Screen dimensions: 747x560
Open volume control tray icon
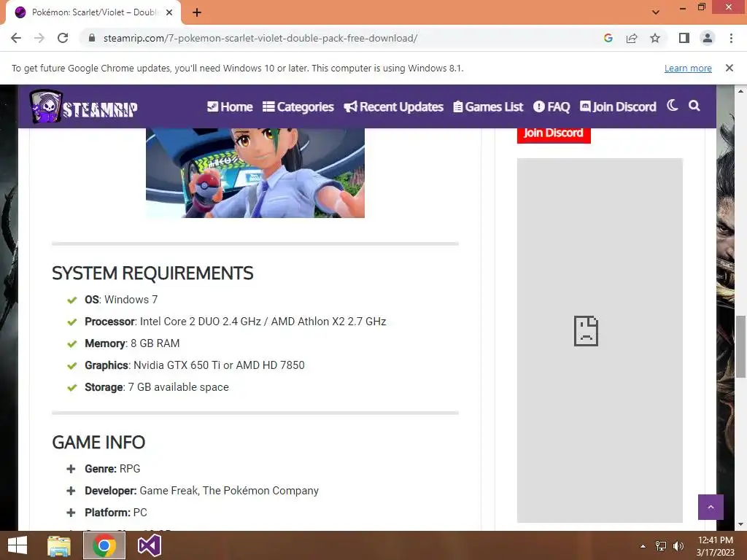pyautogui.click(x=678, y=546)
